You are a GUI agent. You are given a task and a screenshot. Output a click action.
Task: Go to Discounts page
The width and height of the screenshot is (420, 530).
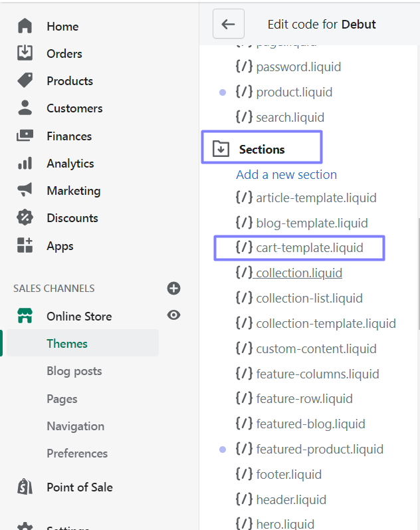coord(72,218)
